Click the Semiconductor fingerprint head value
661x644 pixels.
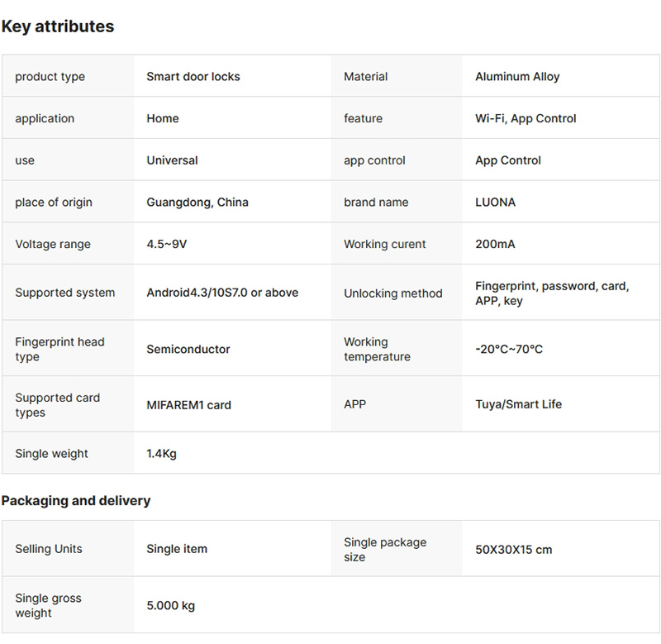pyautogui.click(x=188, y=350)
